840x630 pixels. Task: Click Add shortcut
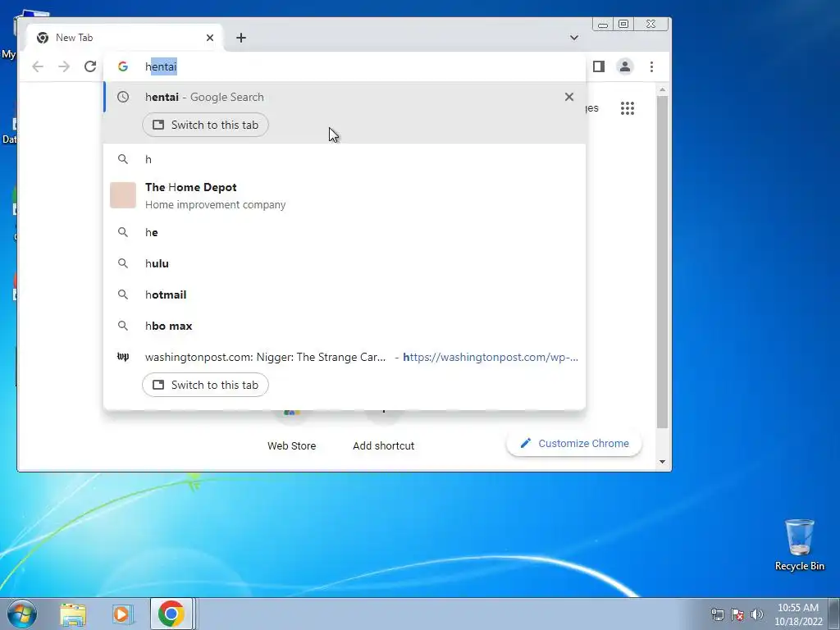[x=384, y=445]
